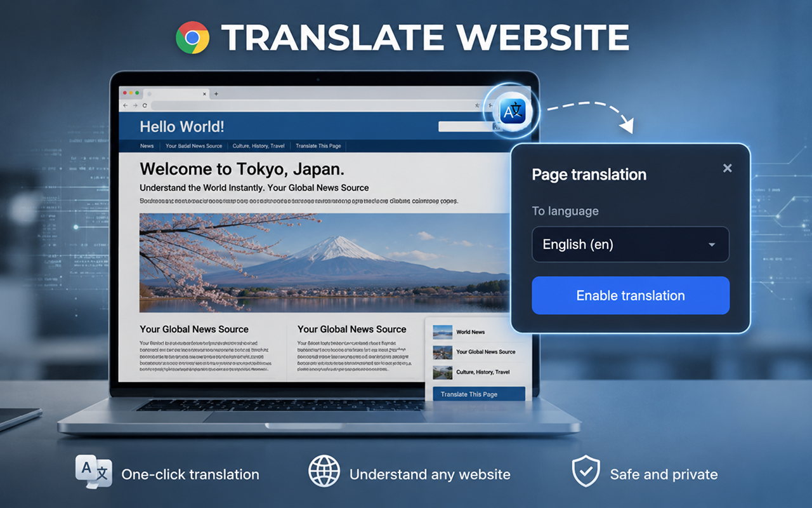Reload the page with the refresh icon
Screen dimensions: 812x508
pos(145,105)
